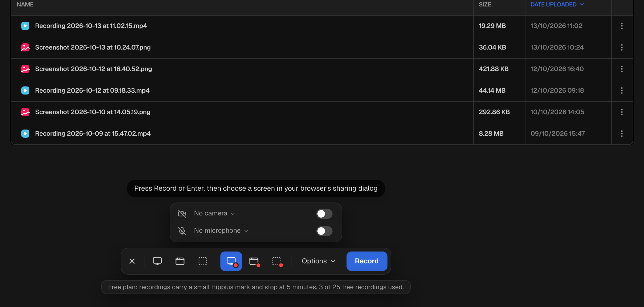Click image file icon of Screenshot 2026-10-10
Screen dimensions: 644x307
[25, 112]
